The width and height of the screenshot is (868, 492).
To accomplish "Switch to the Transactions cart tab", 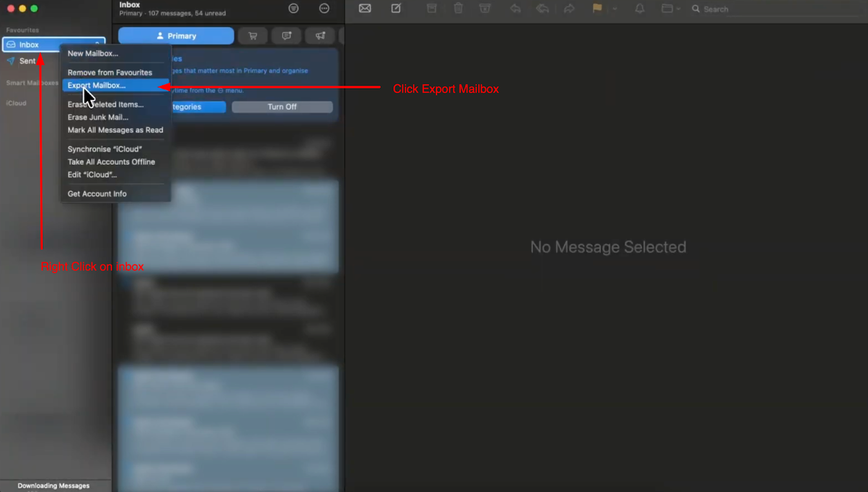I will coord(253,36).
